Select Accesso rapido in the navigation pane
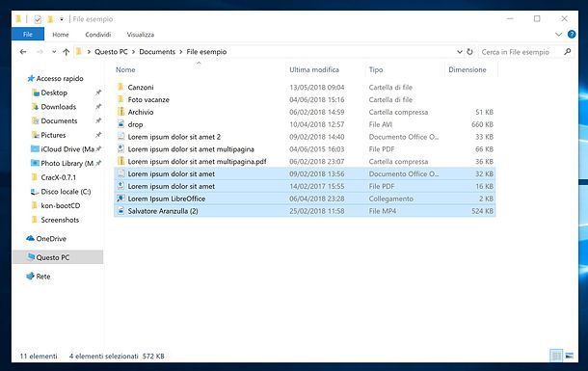 [x=60, y=79]
